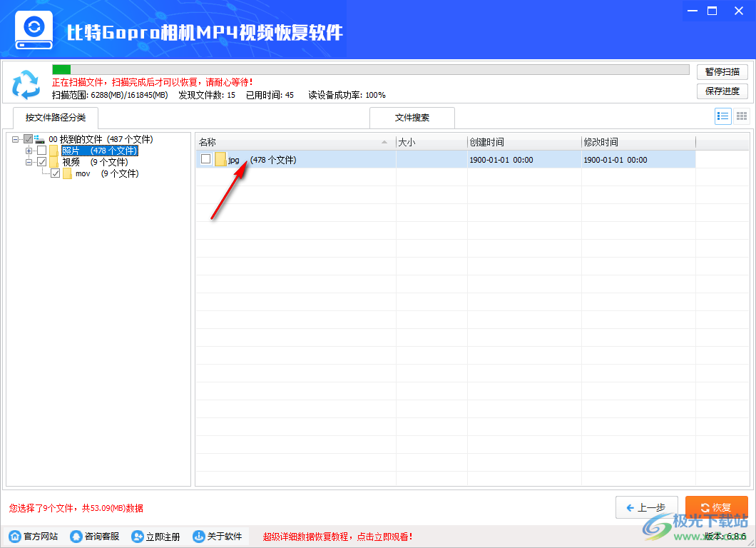This screenshot has height=548, width=756.
Task: Click the 视频 folder icon in tree
Action: pos(54,162)
